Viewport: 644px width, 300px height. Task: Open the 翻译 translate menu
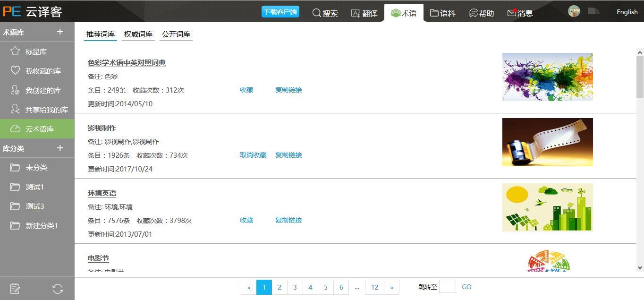pyautogui.click(x=364, y=13)
